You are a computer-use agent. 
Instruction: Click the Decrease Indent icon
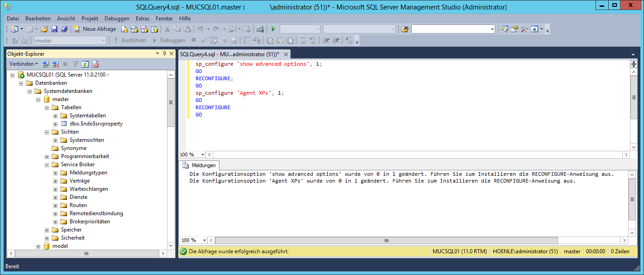pos(326,40)
